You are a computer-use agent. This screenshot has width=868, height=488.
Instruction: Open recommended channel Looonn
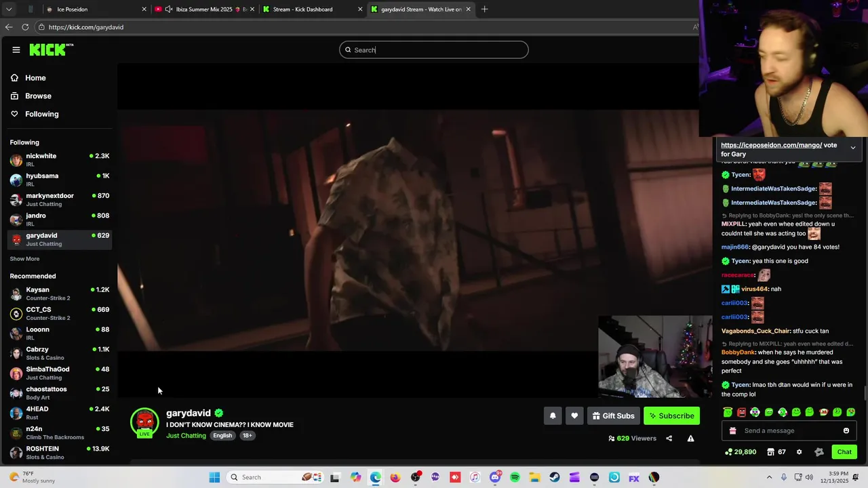[60, 333]
